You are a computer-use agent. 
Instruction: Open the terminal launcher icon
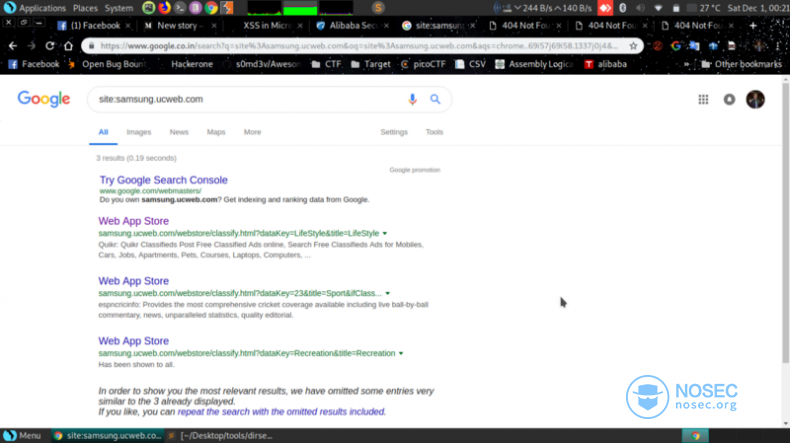click(180, 8)
